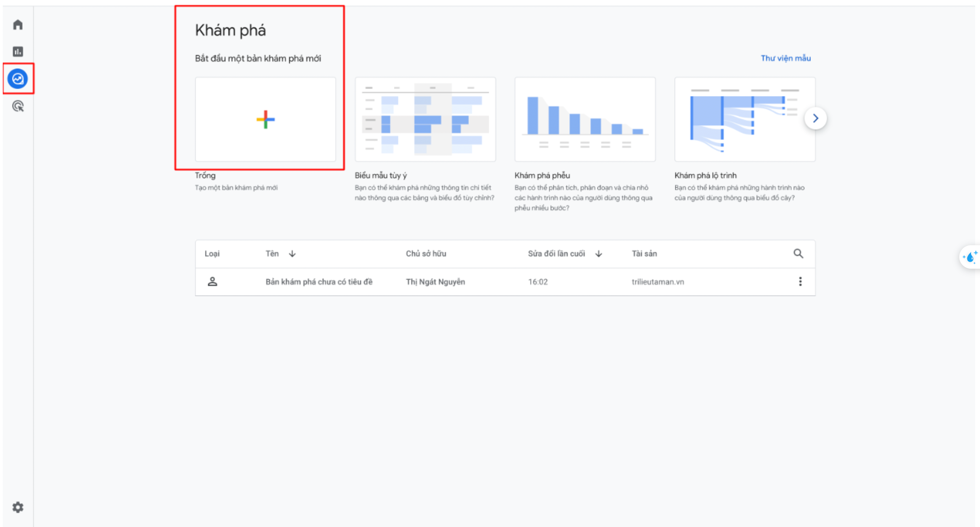The width and height of the screenshot is (980, 527).
Task: Click the floating water droplet assistant icon
Action: click(x=970, y=257)
